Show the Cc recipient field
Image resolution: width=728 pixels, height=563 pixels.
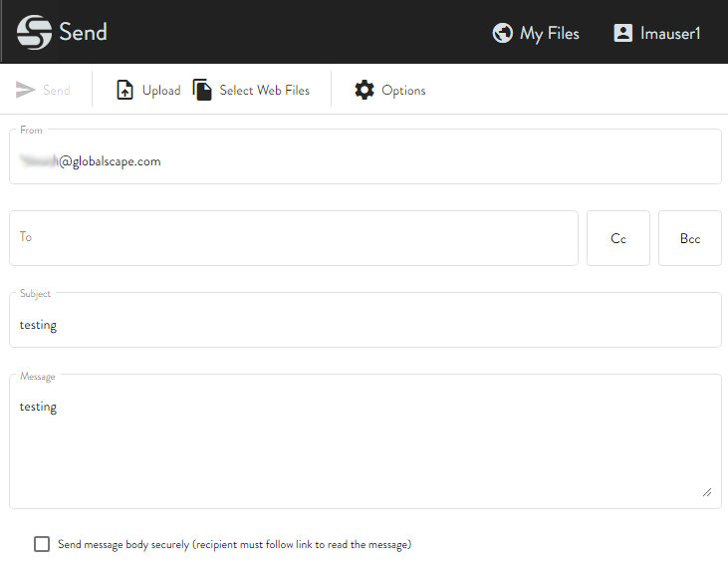618,238
